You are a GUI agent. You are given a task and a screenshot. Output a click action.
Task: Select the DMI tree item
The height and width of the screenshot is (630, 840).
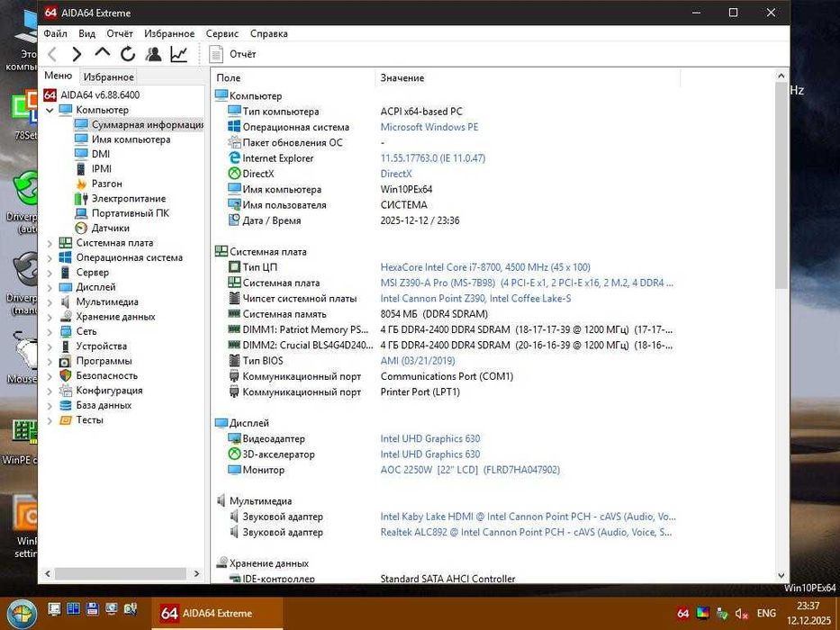(x=101, y=154)
